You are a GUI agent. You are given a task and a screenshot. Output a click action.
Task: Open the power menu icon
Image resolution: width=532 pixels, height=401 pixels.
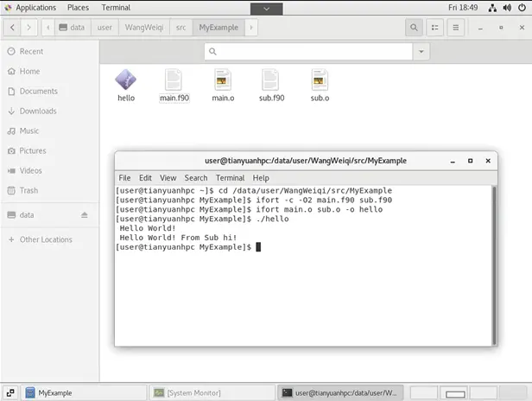522,8
